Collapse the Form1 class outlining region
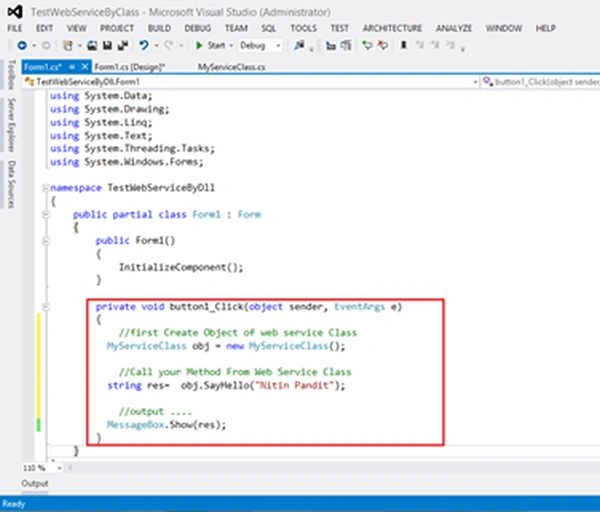 46,215
